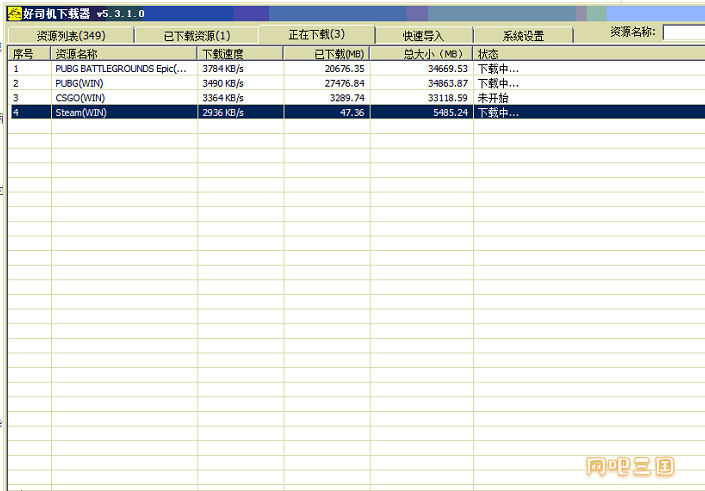This screenshot has width=705, height=491.
Task: Click the 27476.84 downloaded value
Action: coord(344,83)
